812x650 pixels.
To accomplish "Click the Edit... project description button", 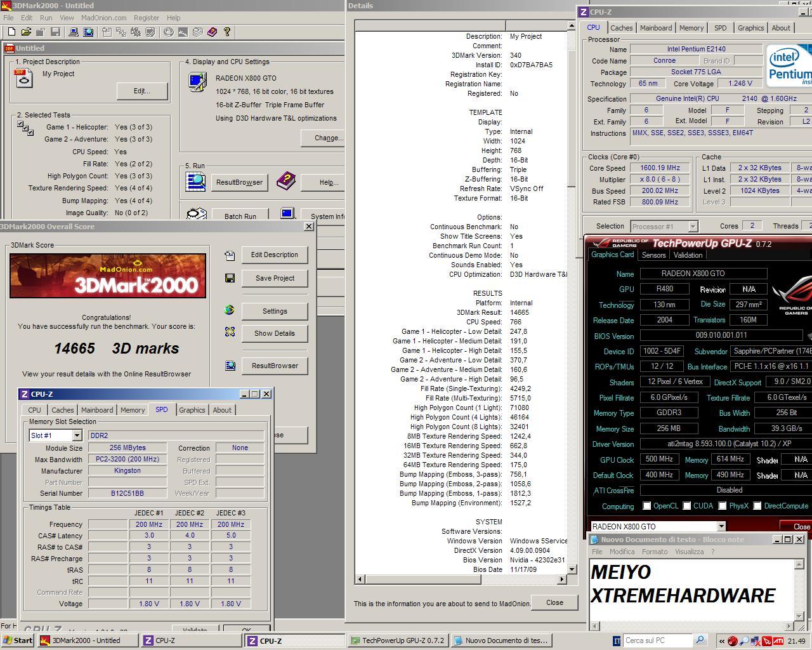I will pyautogui.click(x=142, y=91).
